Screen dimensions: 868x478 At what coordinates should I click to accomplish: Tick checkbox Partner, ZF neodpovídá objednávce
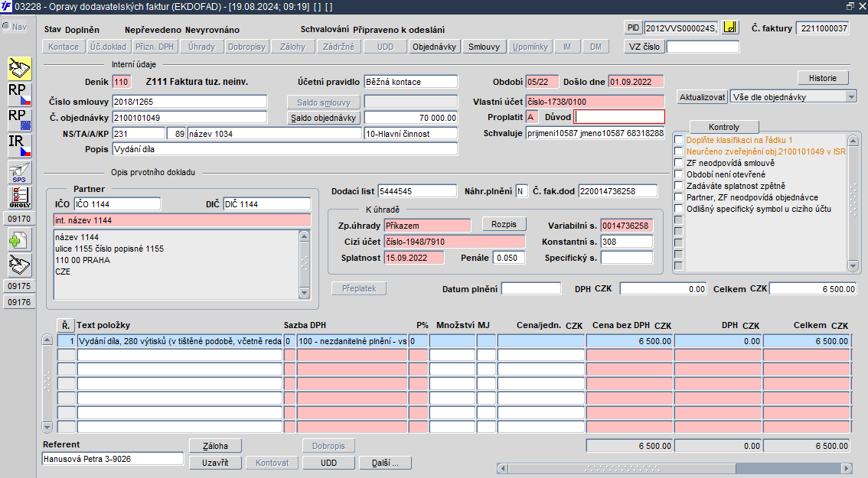[679, 197]
